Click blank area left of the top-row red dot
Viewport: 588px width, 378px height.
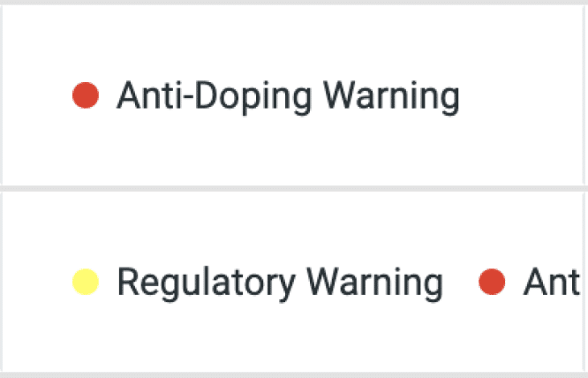pos(37,95)
